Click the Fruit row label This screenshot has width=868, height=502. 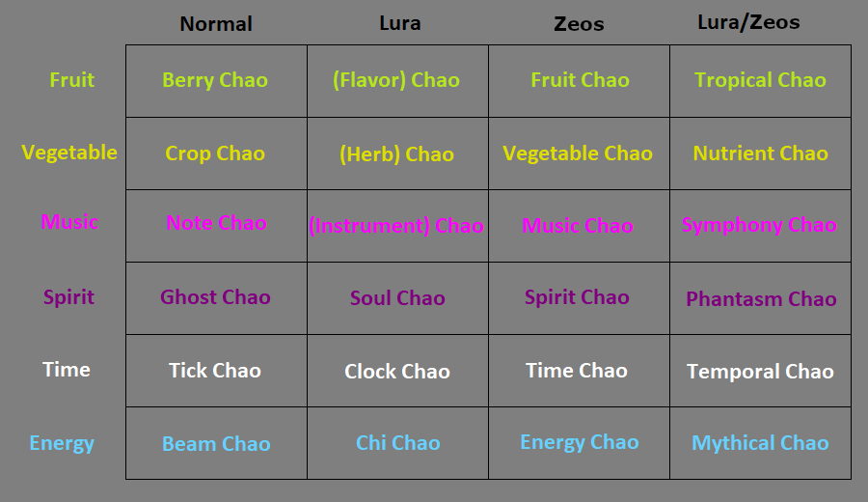pyautogui.click(x=72, y=80)
